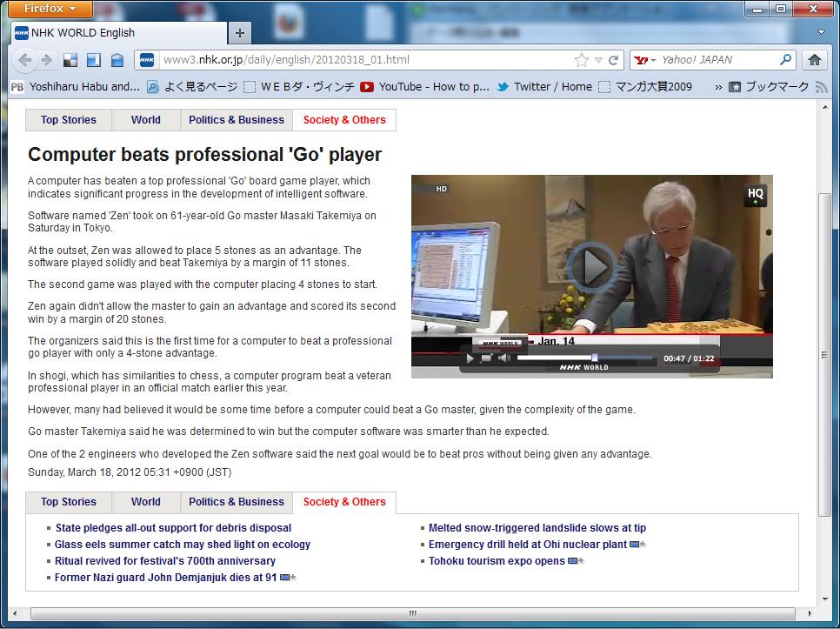Select the top World tab

[x=146, y=120]
